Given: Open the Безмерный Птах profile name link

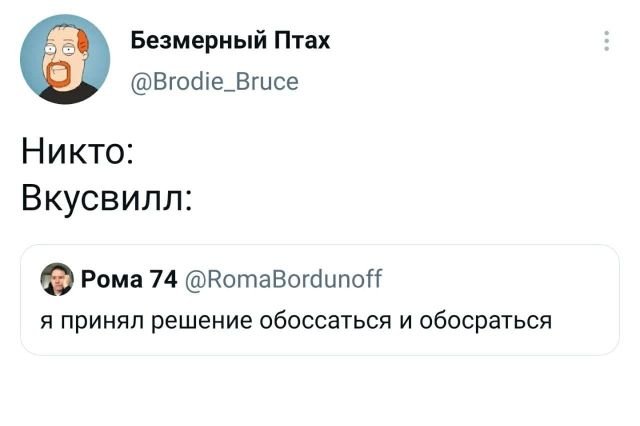Looking at the screenshot, I should point(229,40).
